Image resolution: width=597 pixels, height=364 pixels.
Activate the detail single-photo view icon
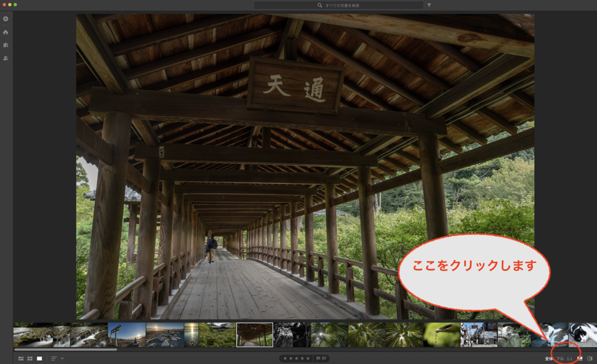tap(38, 358)
